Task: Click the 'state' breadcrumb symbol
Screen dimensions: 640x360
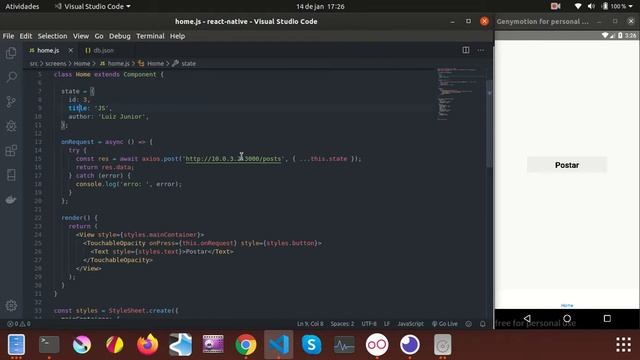Action: tap(184, 64)
